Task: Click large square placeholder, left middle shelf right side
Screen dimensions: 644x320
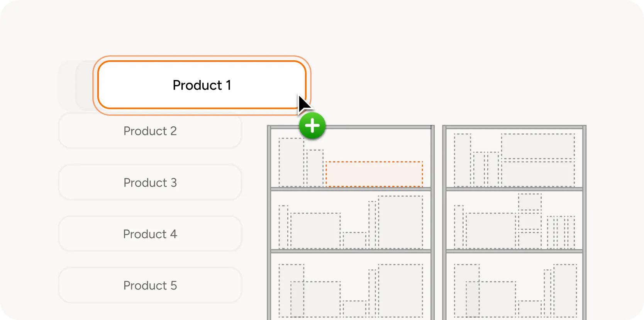Action: point(400,222)
